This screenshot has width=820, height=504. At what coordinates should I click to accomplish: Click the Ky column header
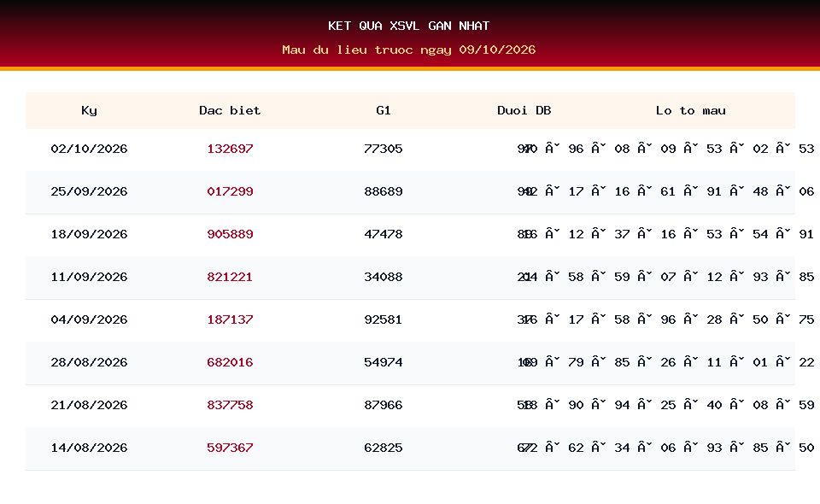tap(89, 111)
